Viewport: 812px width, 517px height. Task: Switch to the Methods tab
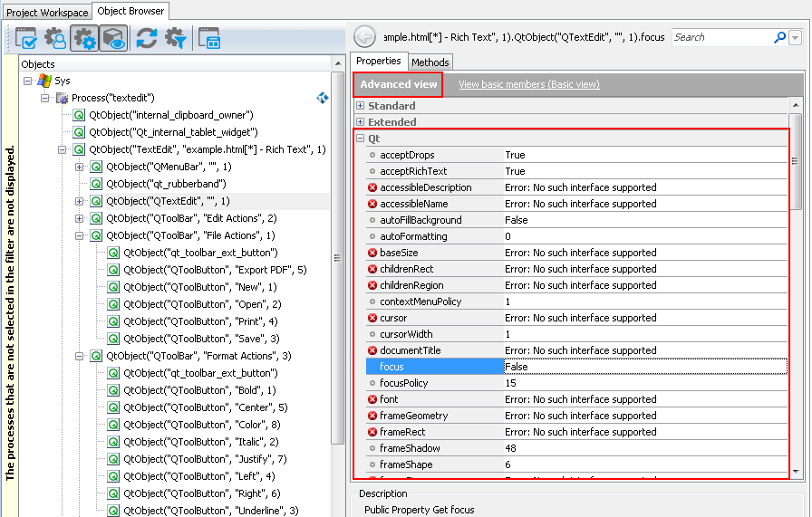(430, 62)
